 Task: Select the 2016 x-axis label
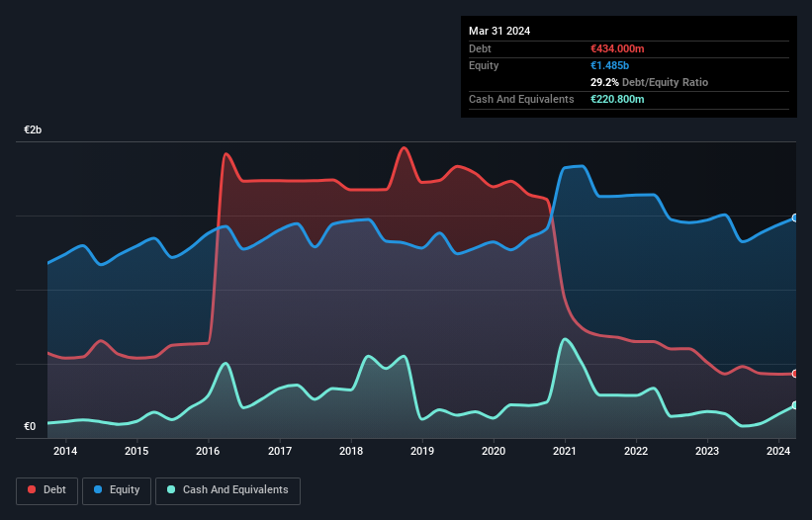pyautogui.click(x=208, y=451)
